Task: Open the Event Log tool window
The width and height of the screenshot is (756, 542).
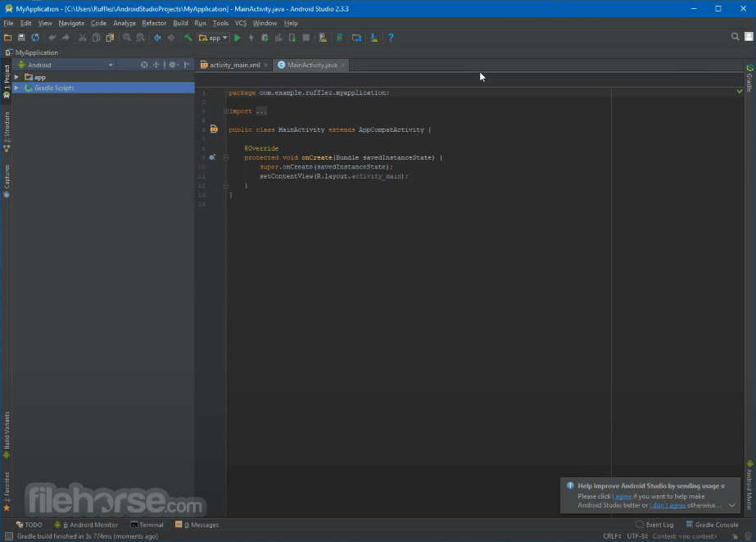Action: point(654,525)
